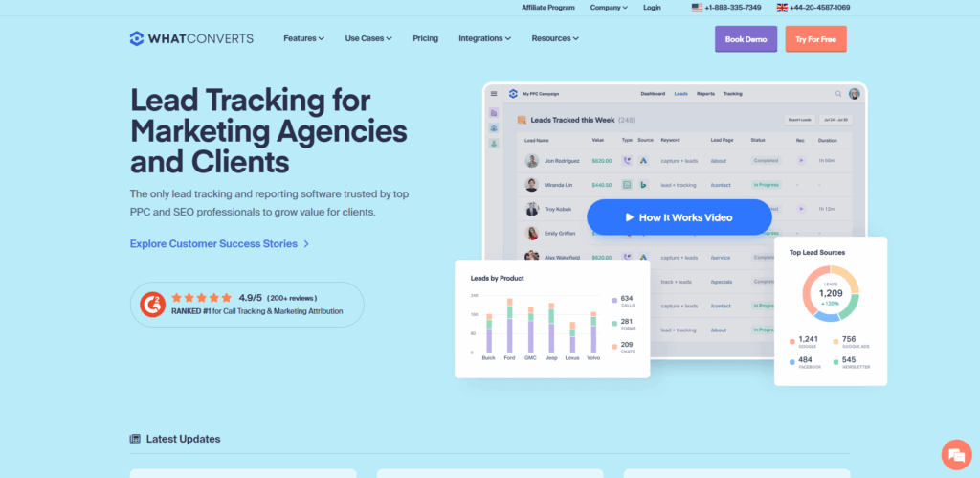Open the Resources menu

coord(555,38)
